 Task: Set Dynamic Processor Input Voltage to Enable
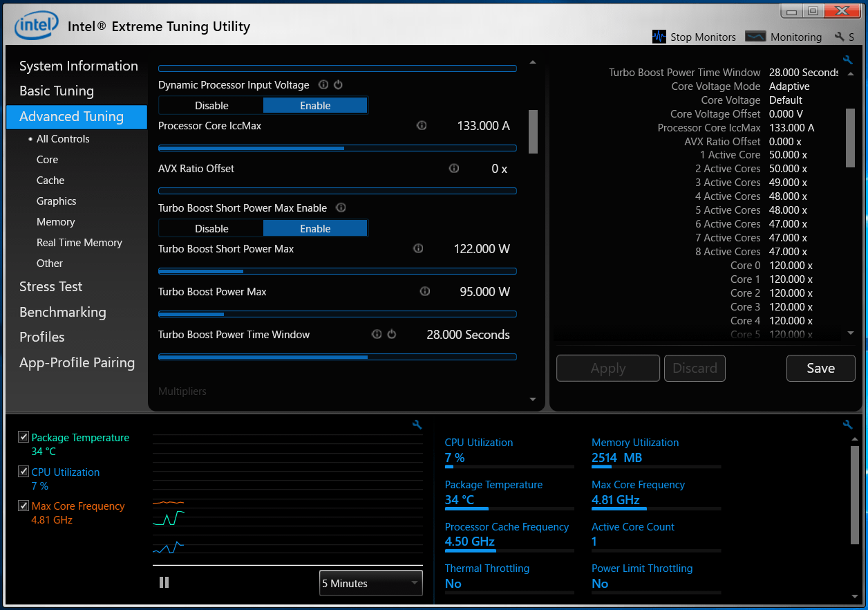pos(315,105)
